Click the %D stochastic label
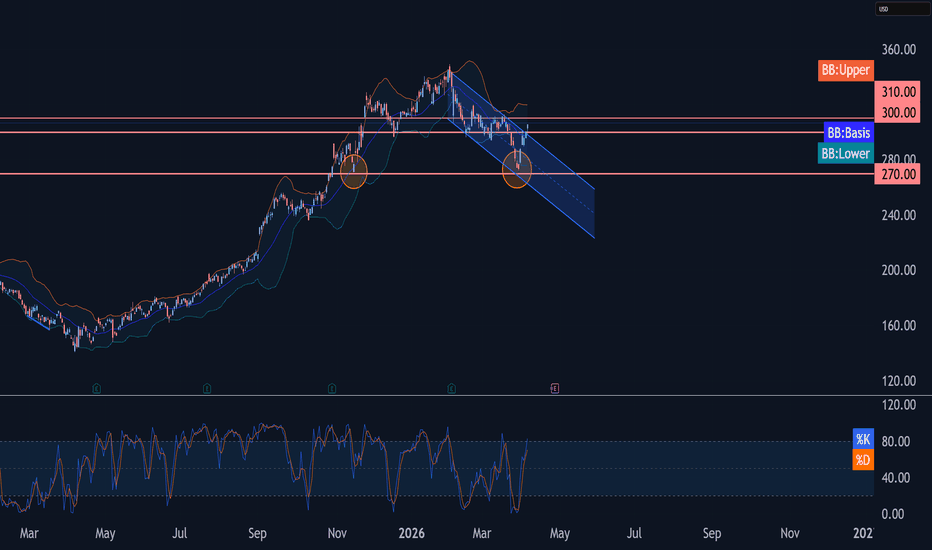Screen dimensions: 932x550 point(863,460)
